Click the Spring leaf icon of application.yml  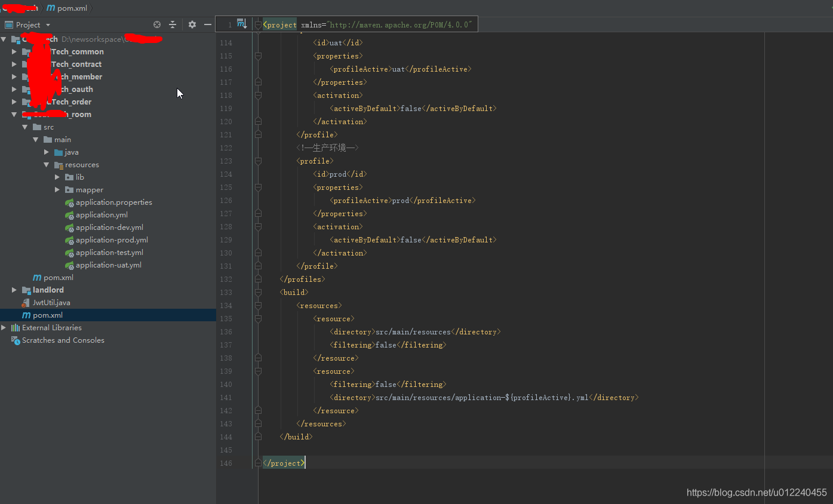tap(69, 214)
